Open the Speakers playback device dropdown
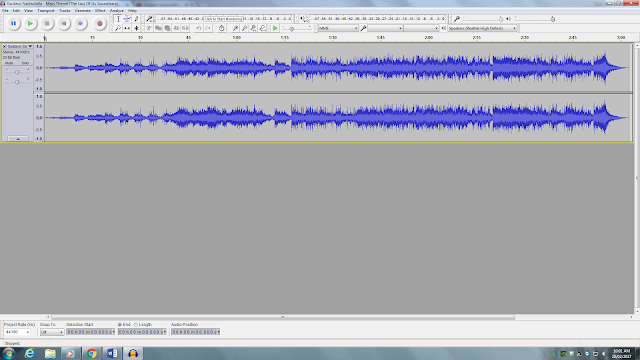 482,28
